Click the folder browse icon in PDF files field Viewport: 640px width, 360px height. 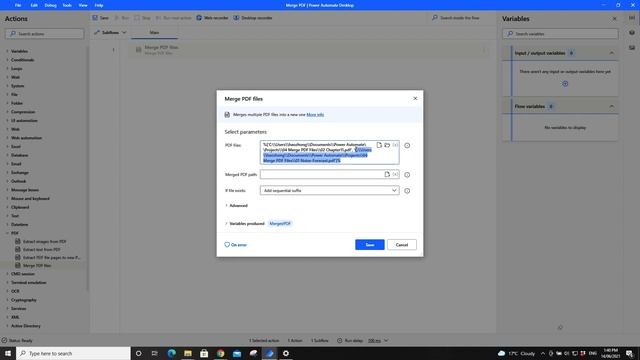point(387,145)
